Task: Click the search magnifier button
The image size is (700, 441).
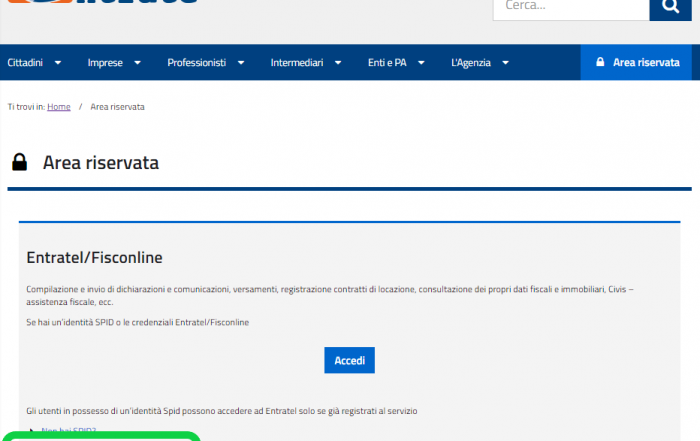Action: point(670,8)
